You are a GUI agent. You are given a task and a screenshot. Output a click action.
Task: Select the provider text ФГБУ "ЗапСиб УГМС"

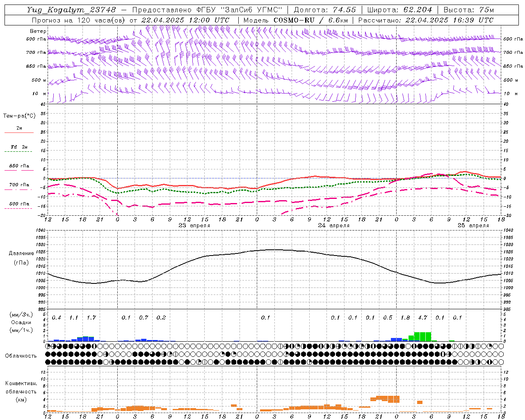(239, 10)
